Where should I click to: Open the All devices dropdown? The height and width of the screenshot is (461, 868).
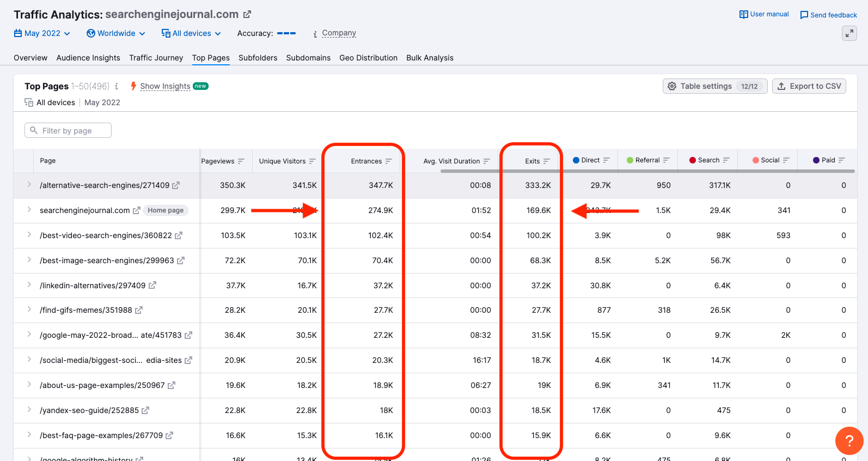pos(191,33)
